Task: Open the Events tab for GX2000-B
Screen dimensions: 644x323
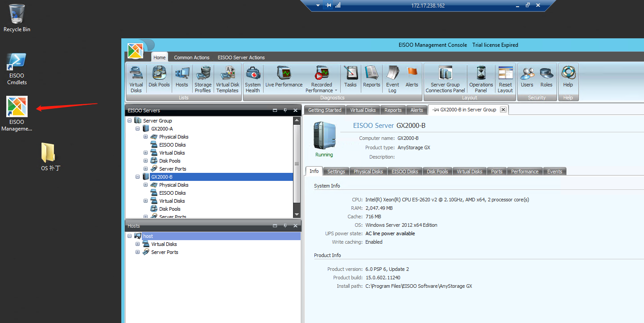Action: (x=555, y=172)
